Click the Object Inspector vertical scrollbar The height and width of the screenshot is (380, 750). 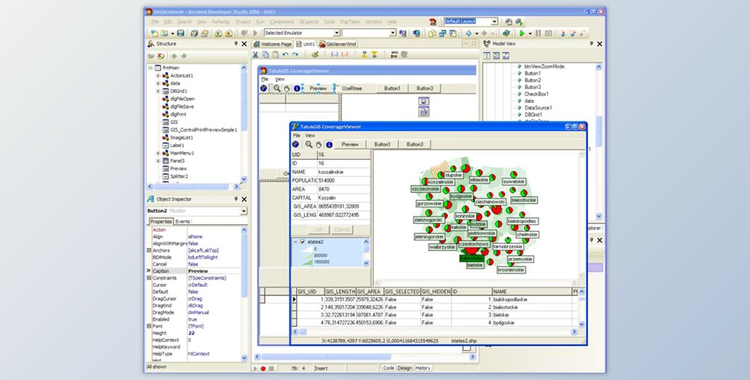click(x=244, y=293)
